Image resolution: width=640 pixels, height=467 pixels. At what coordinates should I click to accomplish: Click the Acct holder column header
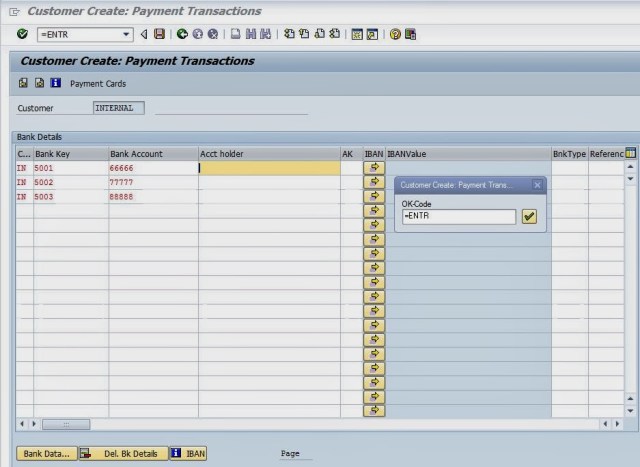269,154
